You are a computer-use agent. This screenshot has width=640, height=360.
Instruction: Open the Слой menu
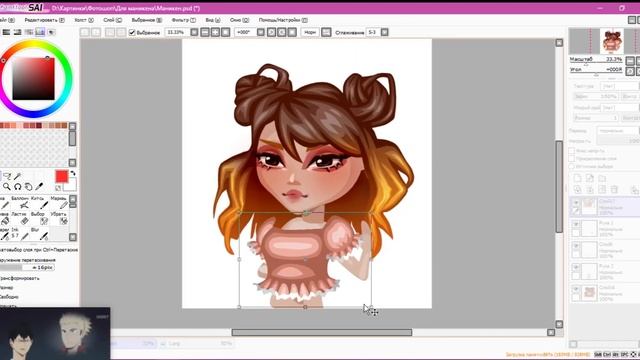(x=112, y=20)
